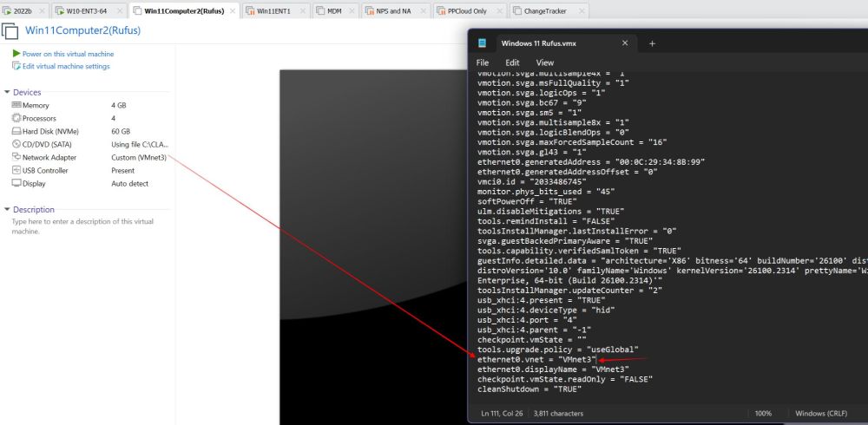Click the Network Adapter icon

(x=16, y=157)
